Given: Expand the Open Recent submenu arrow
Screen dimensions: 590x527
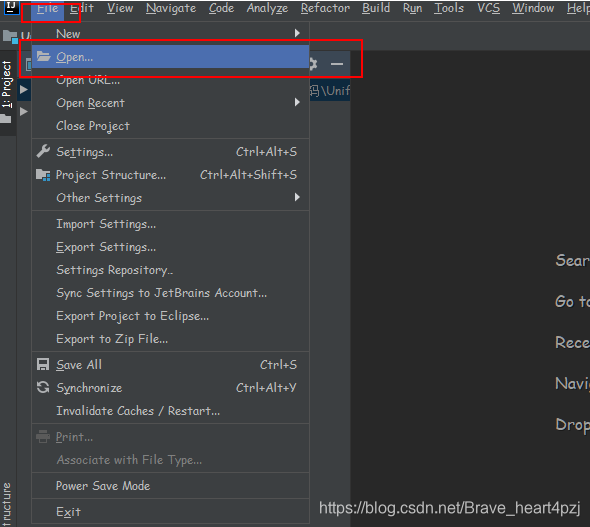Looking at the screenshot, I should [x=297, y=102].
